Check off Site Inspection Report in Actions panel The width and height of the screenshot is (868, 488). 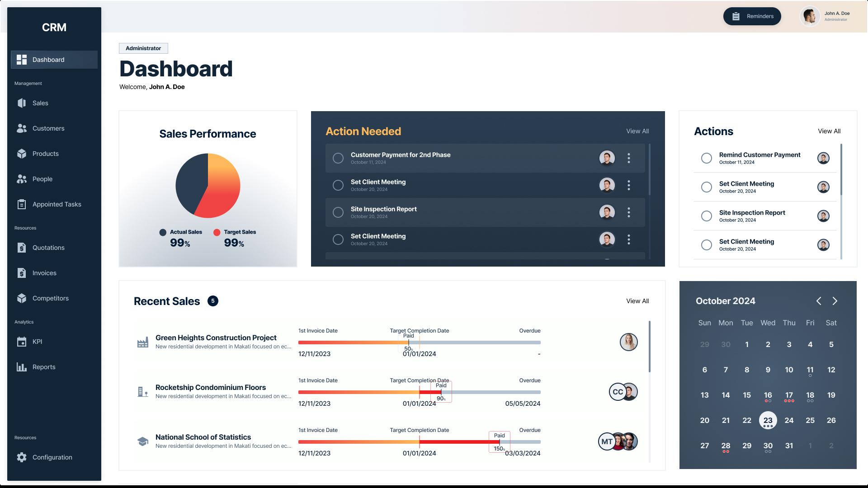pos(706,216)
